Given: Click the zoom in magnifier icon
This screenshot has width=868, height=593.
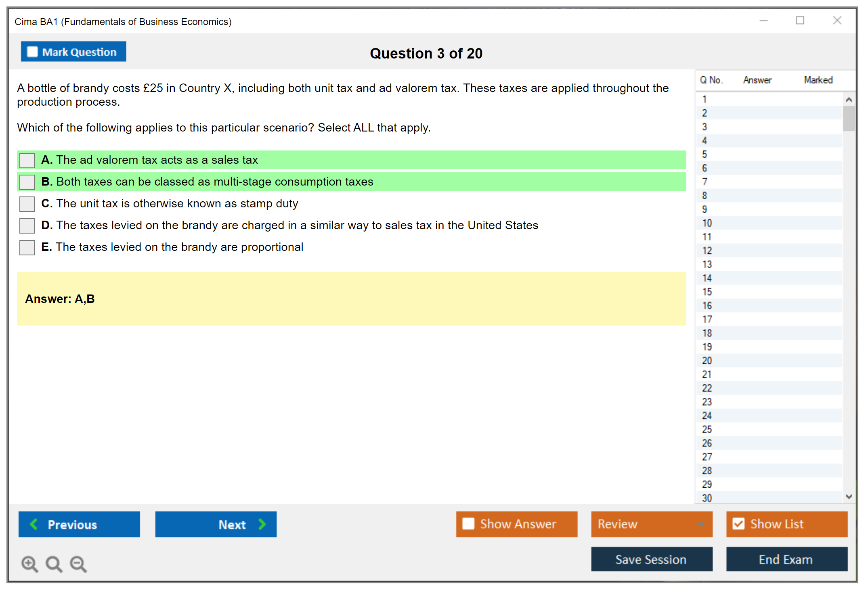Looking at the screenshot, I should [x=29, y=564].
